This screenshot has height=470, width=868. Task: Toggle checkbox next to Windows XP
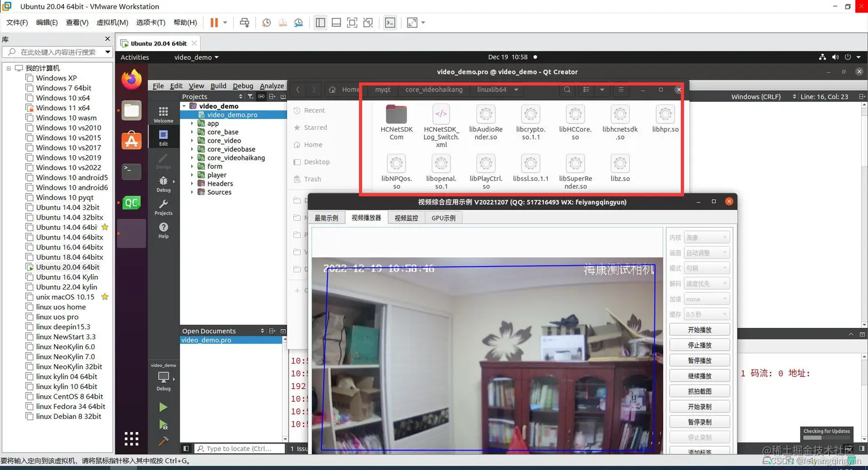(x=29, y=78)
